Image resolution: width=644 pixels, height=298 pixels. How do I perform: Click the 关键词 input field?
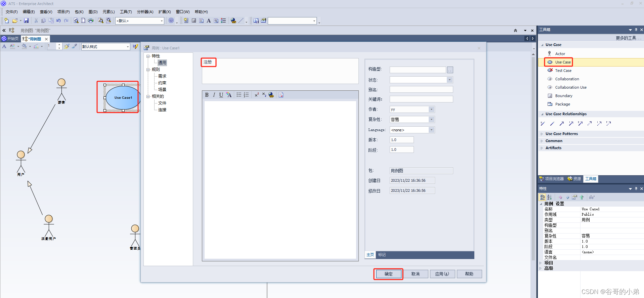click(x=421, y=99)
